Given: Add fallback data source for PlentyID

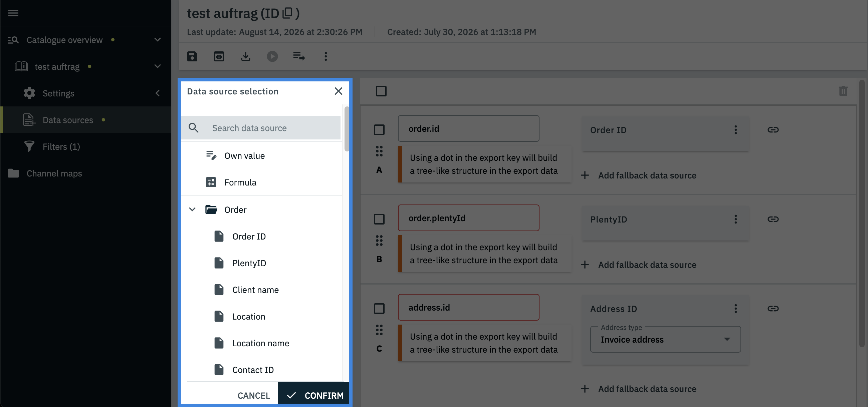Looking at the screenshot, I should [x=639, y=265].
